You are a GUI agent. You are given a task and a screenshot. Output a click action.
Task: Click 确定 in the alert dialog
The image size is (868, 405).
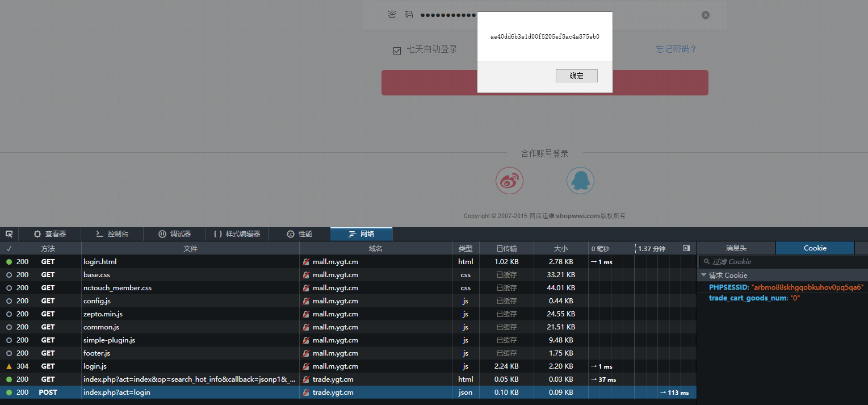pyautogui.click(x=577, y=76)
